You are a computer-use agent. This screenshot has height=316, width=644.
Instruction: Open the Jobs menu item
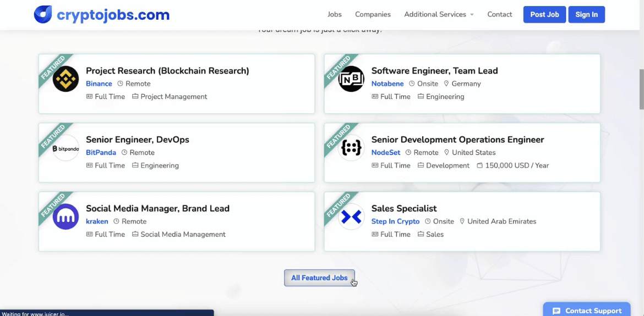(335, 14)
